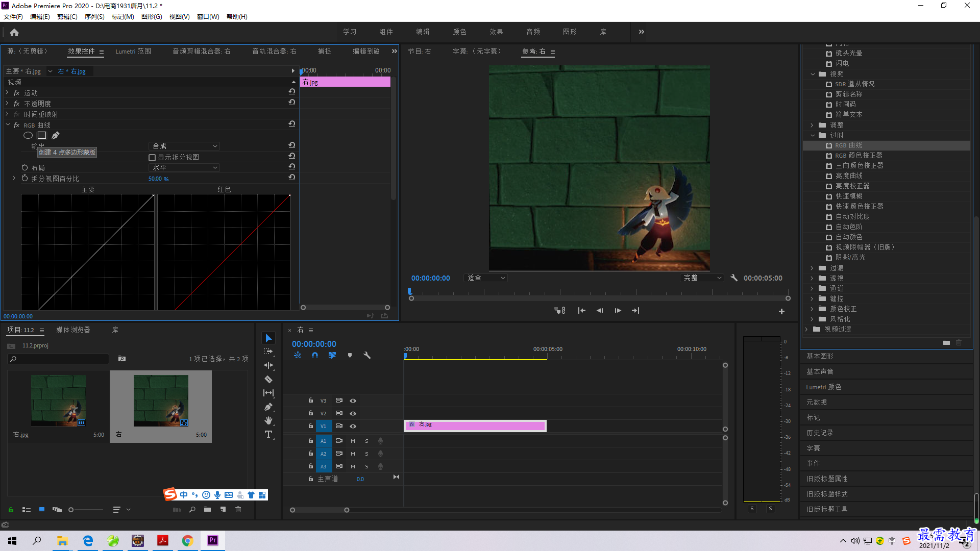Switch project panel to list view
The image size is (980, 551).
(27, 509)
